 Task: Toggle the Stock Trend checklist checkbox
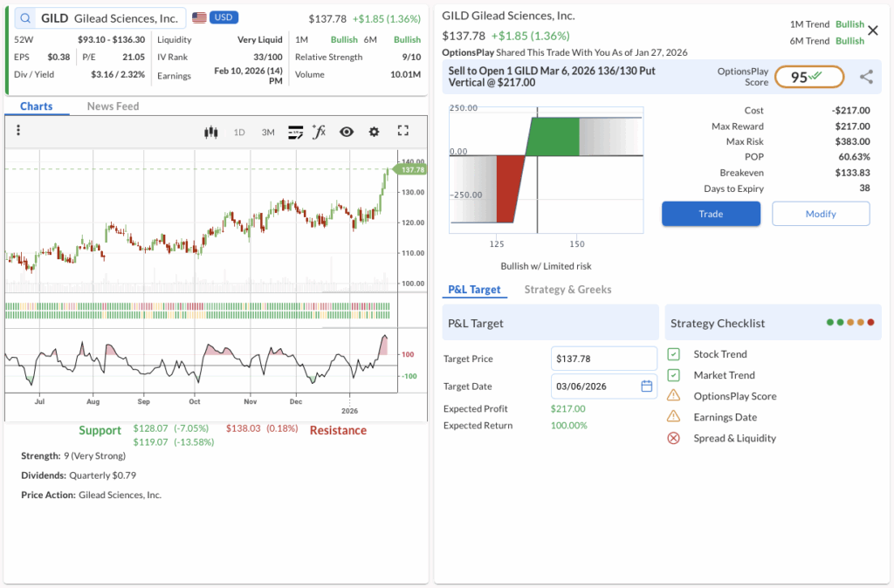pyautogui.click(x=673, y=354)
